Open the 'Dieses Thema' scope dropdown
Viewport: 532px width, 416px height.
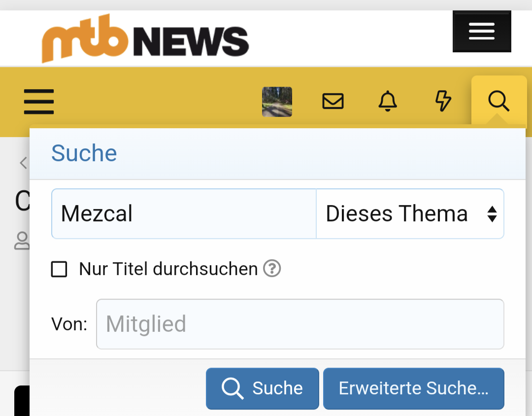coord(397,214)
